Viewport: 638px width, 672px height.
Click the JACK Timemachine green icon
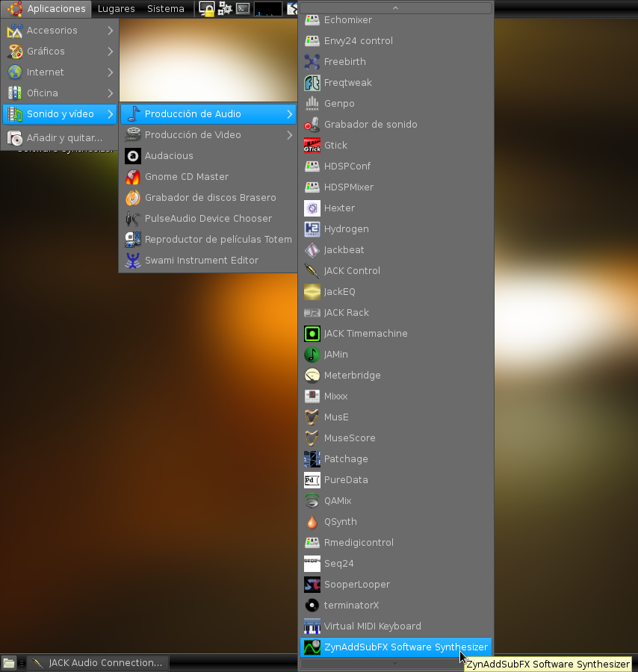coord(312,334)
